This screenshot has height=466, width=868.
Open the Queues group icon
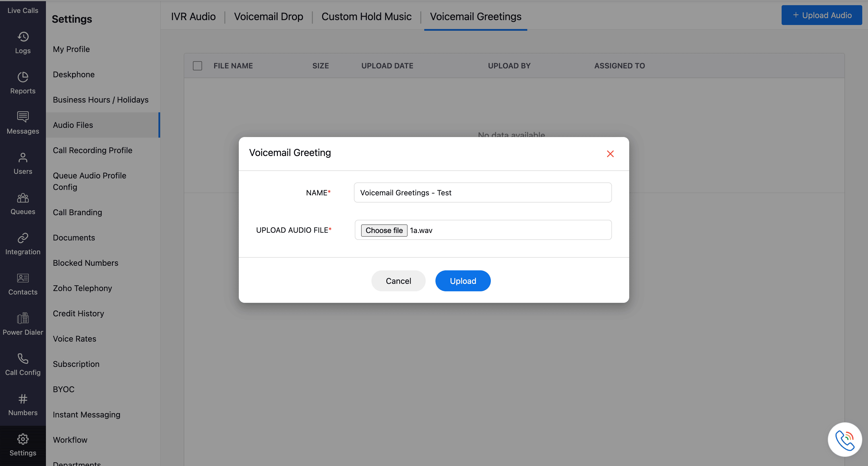(23, 198)
